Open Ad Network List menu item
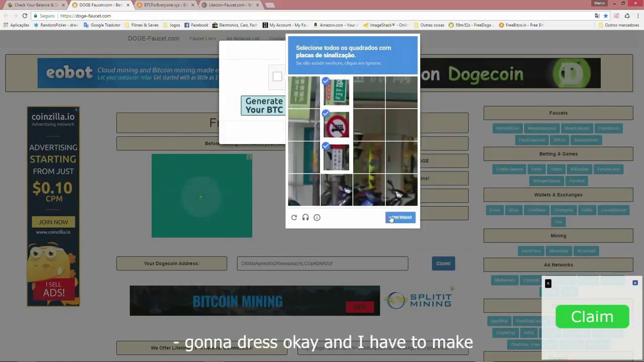Viewport: 644px width, 362px height. tap(243, 39)
